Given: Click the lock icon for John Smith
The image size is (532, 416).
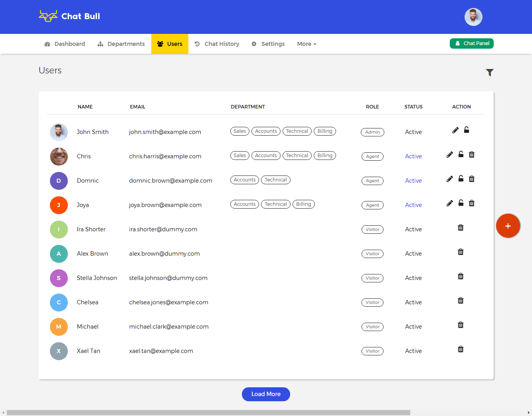Looking at the screenshot, I should (467, 130).
